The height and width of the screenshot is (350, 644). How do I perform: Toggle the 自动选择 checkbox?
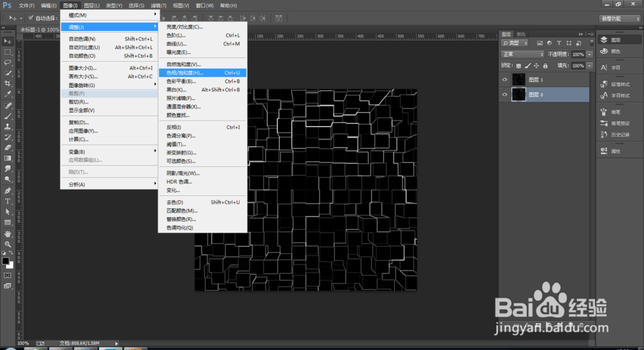pos(31,18)
